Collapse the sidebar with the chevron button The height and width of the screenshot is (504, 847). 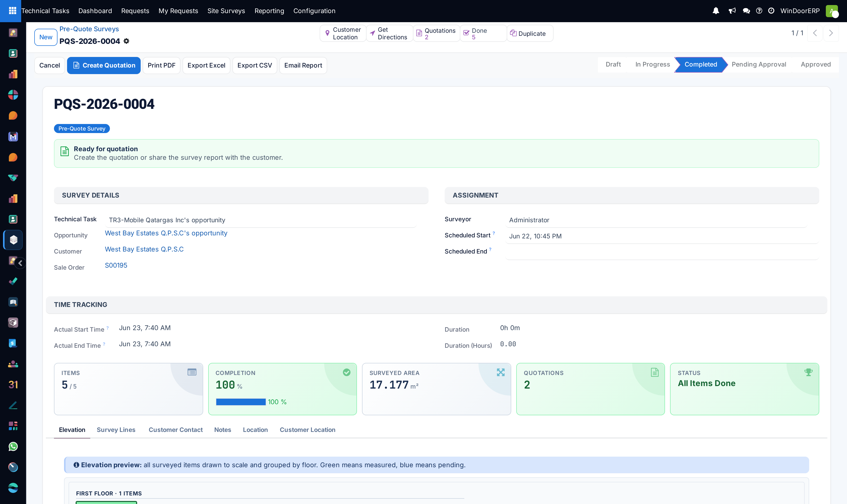20,263
